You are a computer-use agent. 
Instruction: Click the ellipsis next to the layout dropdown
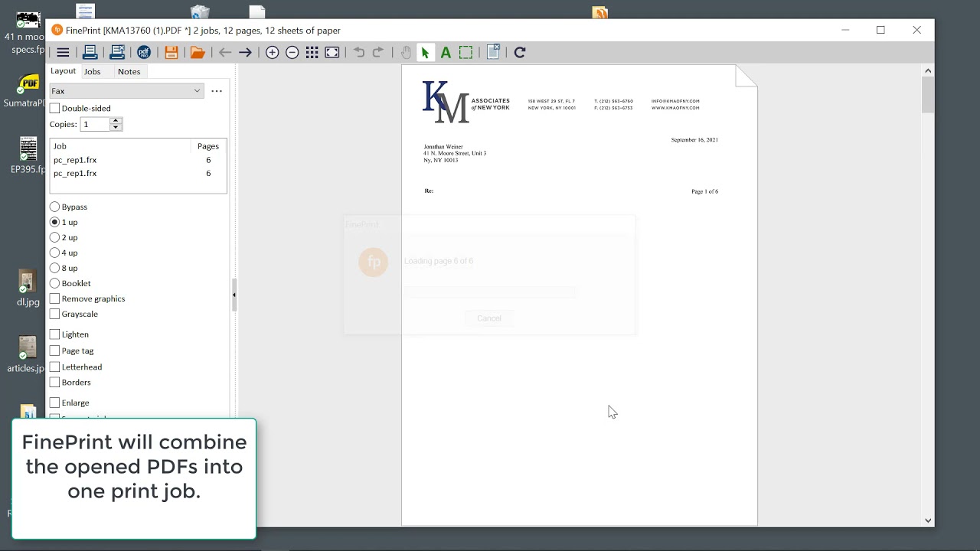pos(217,90)
